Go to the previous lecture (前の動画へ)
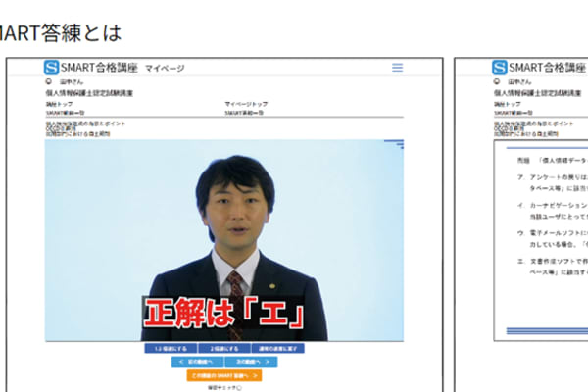The height and width of the screenshot is (392, 588). pos(197,361)
